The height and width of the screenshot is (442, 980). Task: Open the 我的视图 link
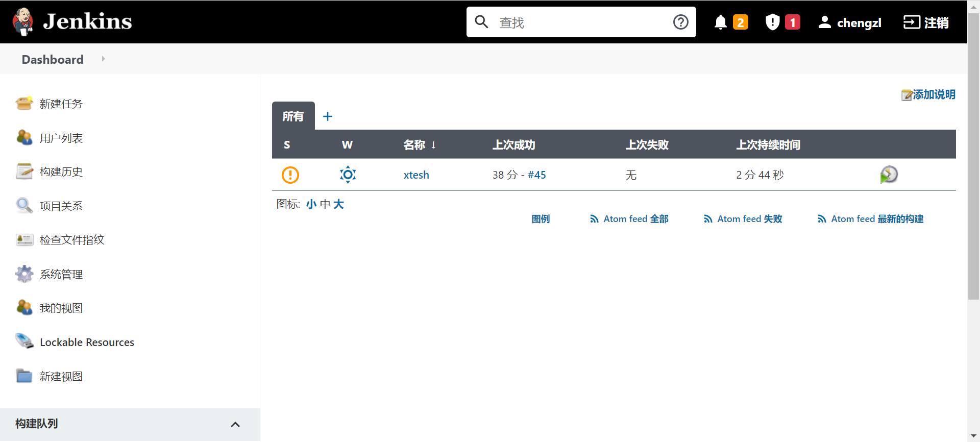[61, 308]
